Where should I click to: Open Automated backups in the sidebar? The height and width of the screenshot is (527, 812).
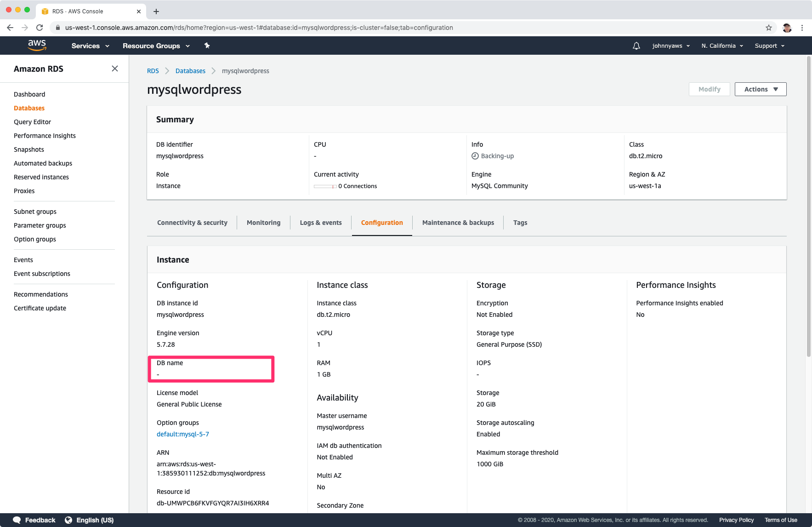point(43,163)
